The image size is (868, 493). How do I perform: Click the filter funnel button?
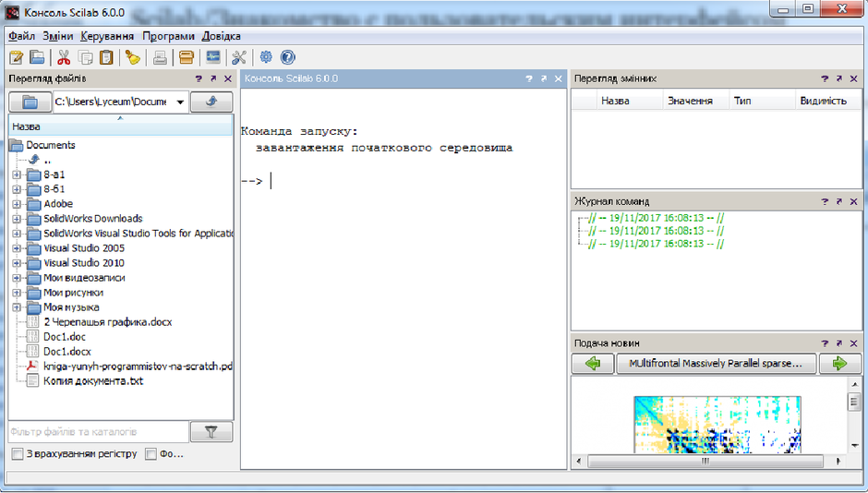[211, 431]
